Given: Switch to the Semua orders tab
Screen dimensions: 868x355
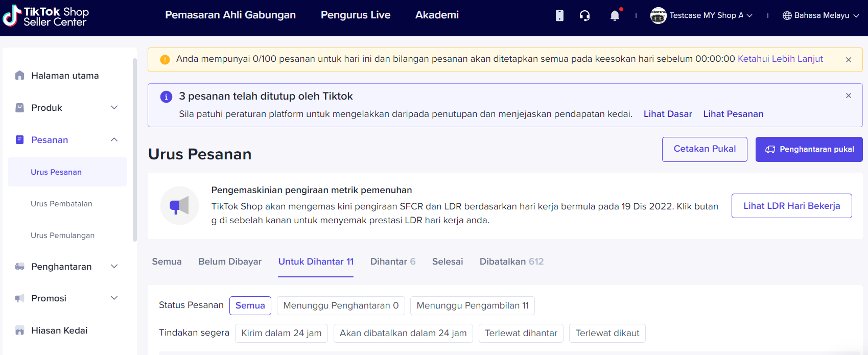Looking at the screenshot, I should click(167, 262).
